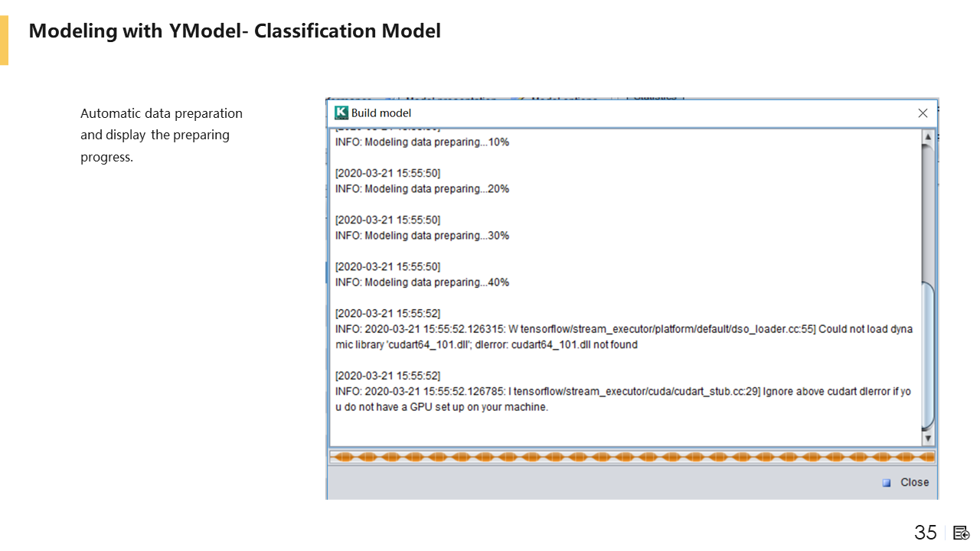Click the timestamp above the dso_loader warning
Screen dimensions: 980x551
[387, 313]
